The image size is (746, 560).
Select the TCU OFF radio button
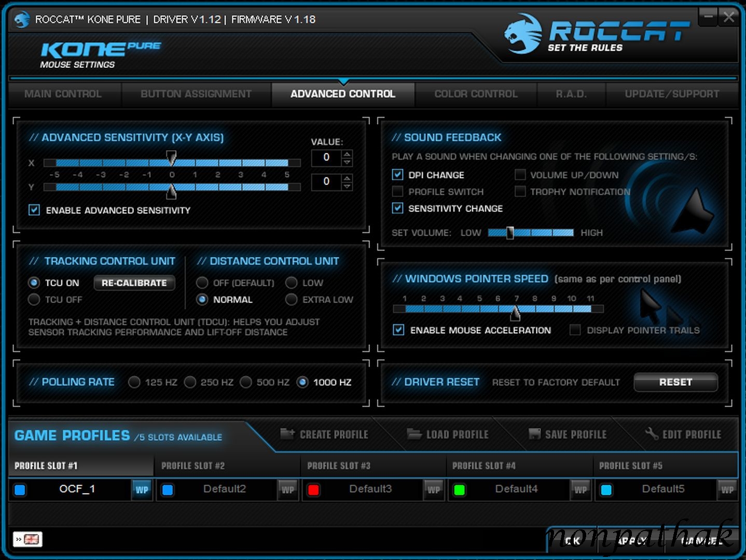pyautogui.click(x=34, y=299)
